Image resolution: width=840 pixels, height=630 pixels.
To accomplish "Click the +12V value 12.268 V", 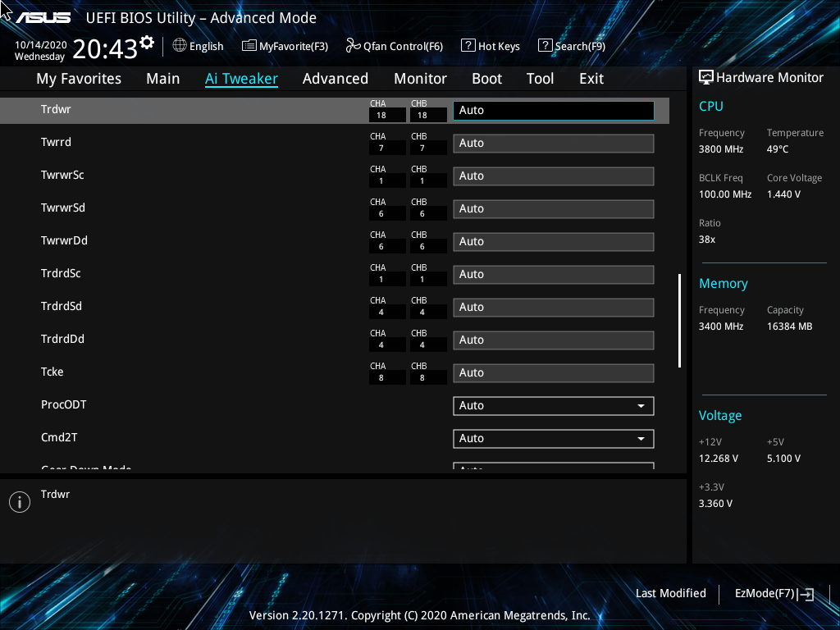I will pos(719,459).
